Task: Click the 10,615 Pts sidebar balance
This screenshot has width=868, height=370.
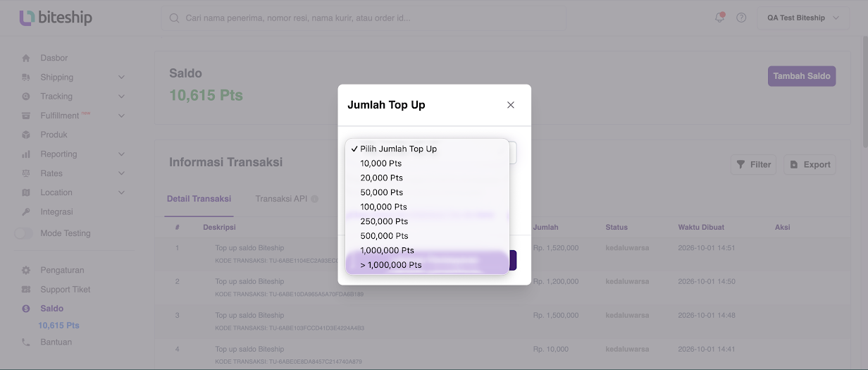Action: pos(58,326)
